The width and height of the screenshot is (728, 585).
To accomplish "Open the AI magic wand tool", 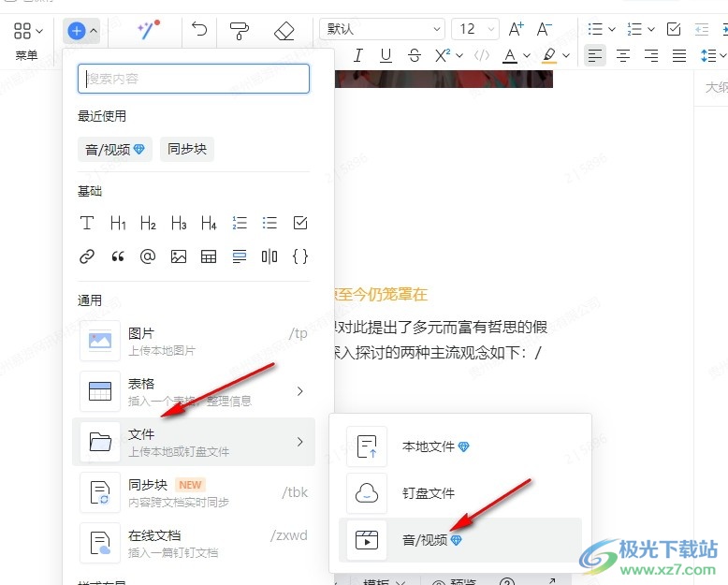I will [148, 30].
